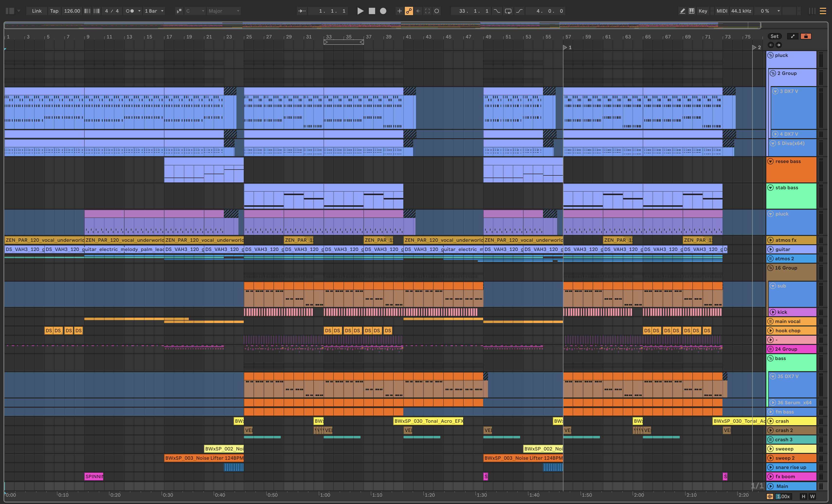Click the 126.00 tempo field
Image resolution: width=832 pixels, height=504 pixels.
click(x=72, y=11)
